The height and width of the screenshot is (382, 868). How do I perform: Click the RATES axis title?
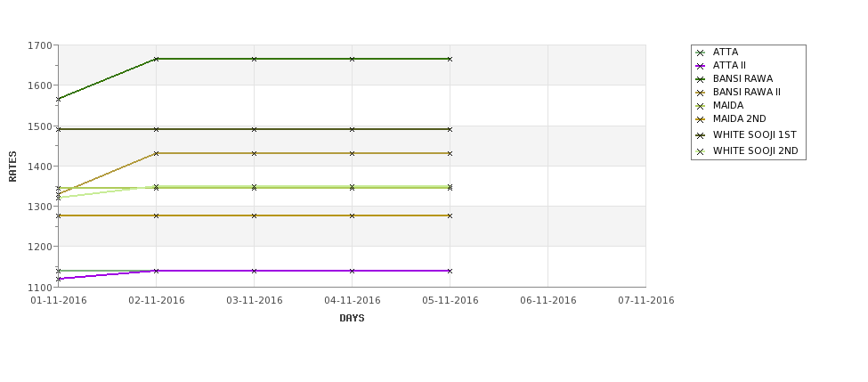coord(12,167)
